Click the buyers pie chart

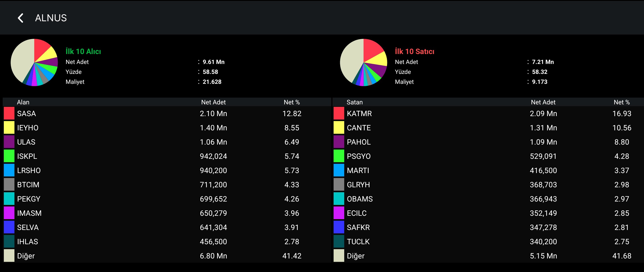[34, 62]
